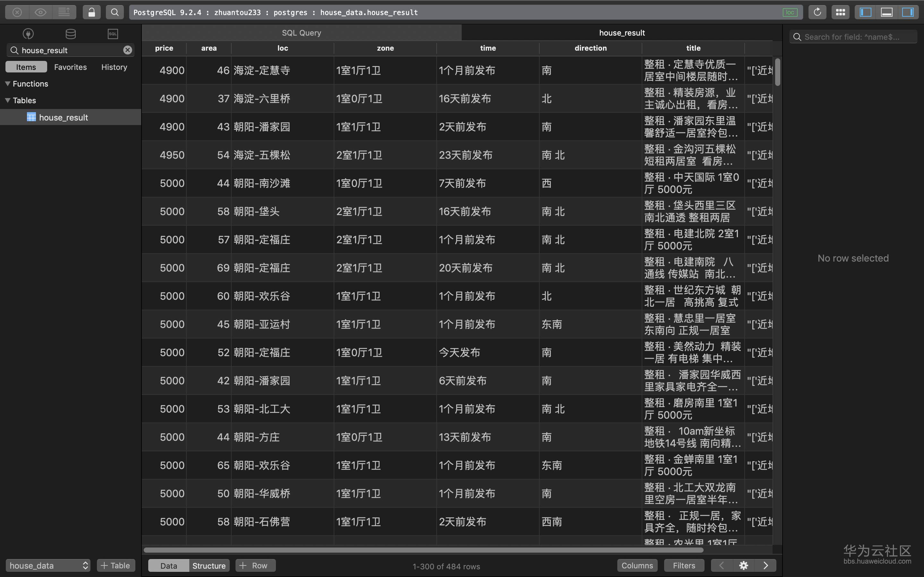
Task: Collapse the Tables section
Action: 7,100
